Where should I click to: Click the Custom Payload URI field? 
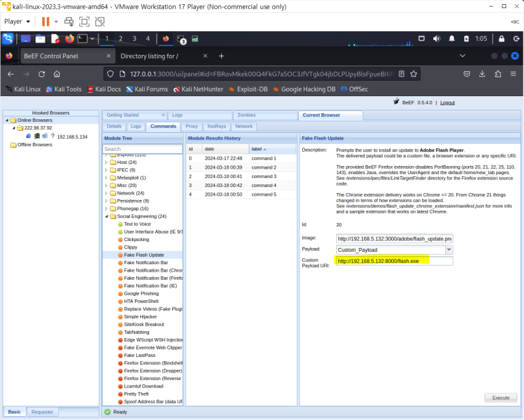pos(395,261)
